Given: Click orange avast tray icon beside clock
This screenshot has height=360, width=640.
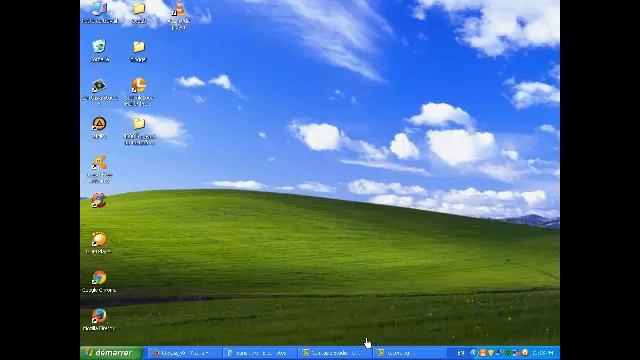Looking at the screenshot, I should tap(525, 353).
